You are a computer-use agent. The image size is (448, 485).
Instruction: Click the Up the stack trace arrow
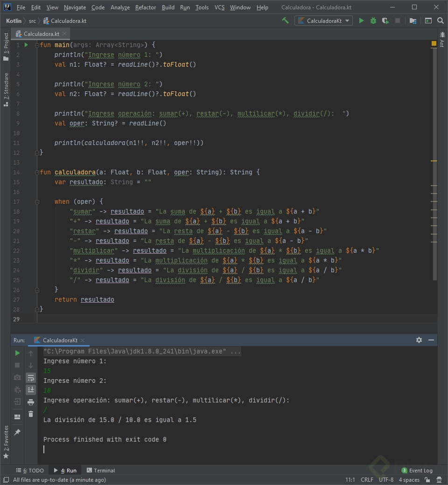(x=31, y=353)
